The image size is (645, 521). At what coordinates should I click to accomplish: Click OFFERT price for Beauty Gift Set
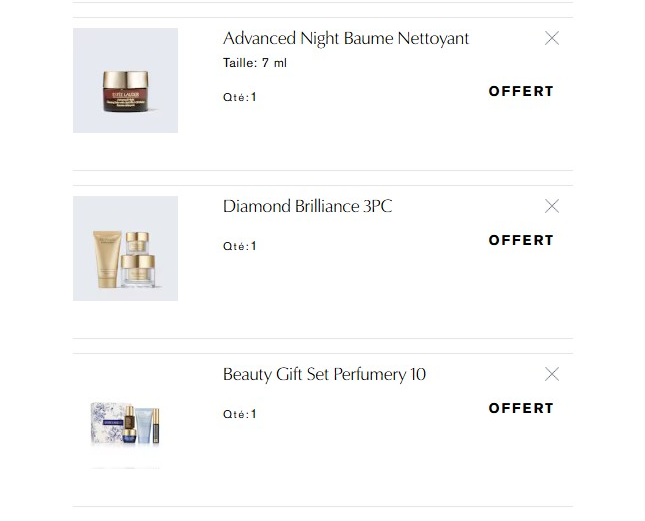521,408
